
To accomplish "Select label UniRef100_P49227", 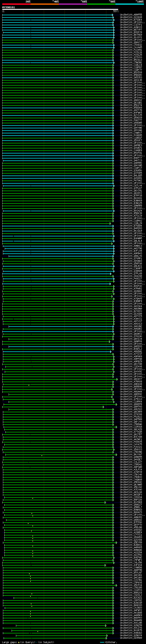I will click(131, 278).
